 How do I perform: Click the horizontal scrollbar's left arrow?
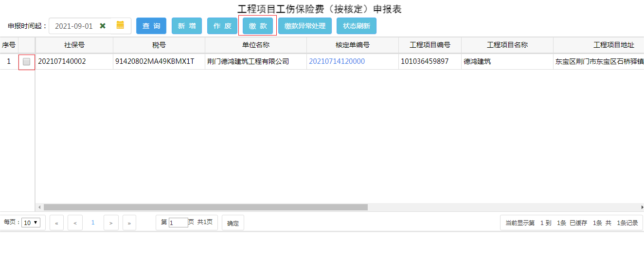coord(40,207)
